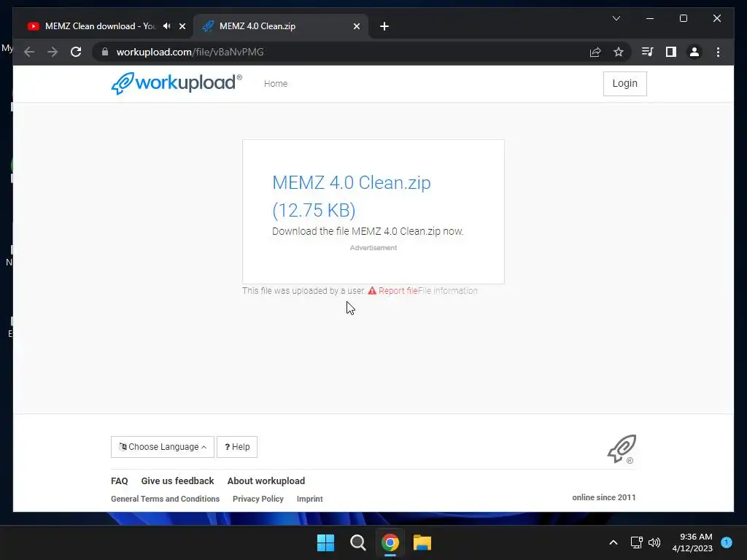Bookmark this page with the star icon
Viewport: 747px width, 560px height.
(x=619, y=52)
